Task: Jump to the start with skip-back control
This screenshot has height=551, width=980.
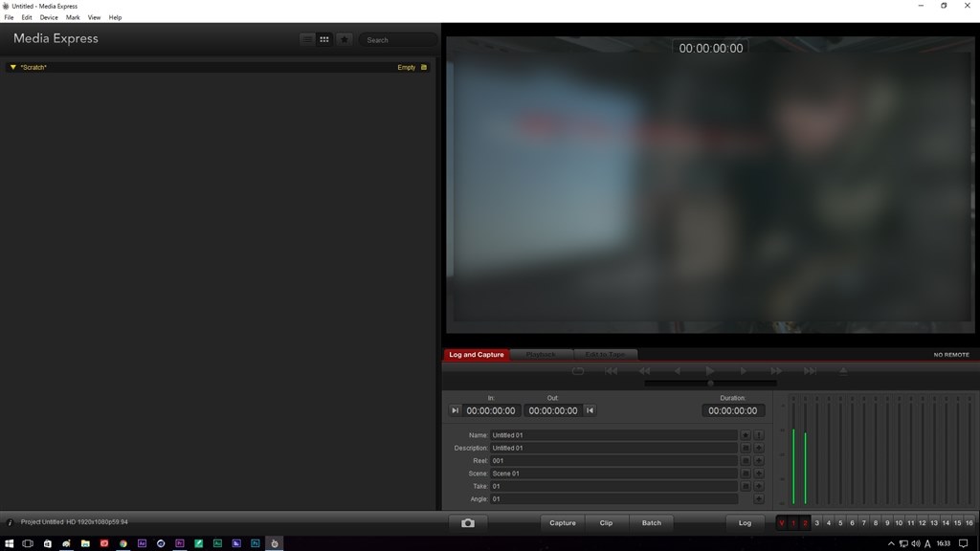Action: [x=611, y=371]
